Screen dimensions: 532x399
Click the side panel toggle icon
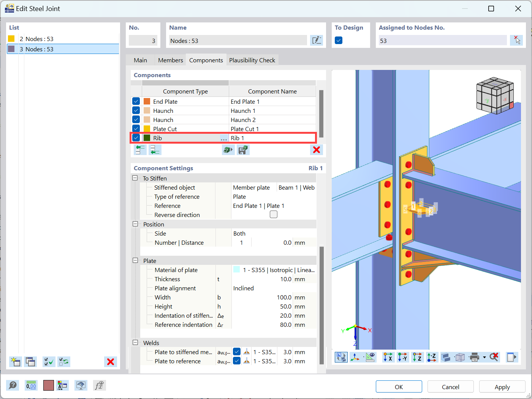(512, 357)
